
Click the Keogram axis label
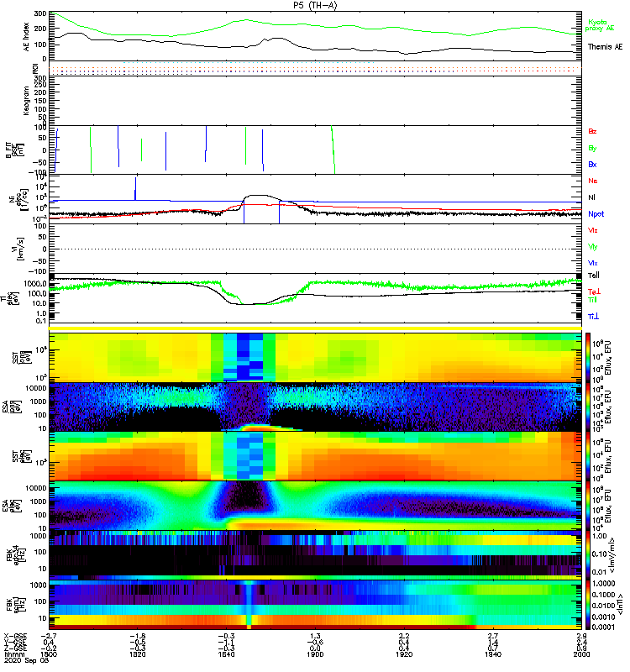[27, 101]
